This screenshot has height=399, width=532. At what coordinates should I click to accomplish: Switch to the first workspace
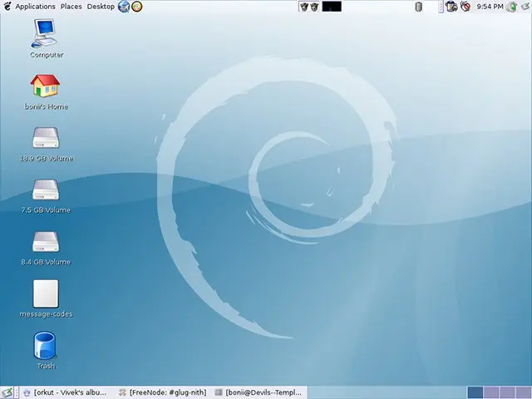(x=475, y=392)
